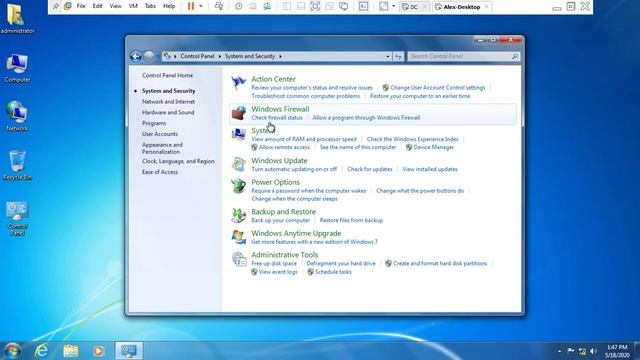Image resolution: width=640 pixels, height=360 pixels.
Task: Click Send Ctrl+Alt+Del icon
Action: pyautogui.click(x=218, y=6)
